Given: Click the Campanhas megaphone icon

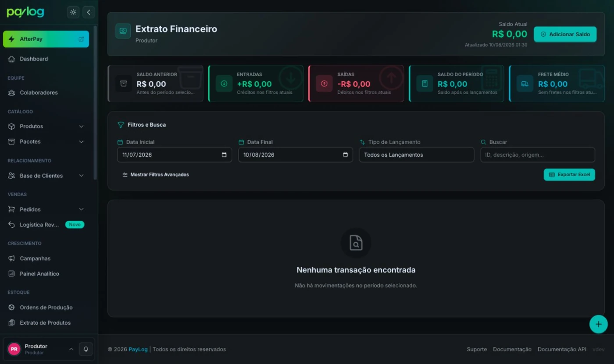Looking at the screenshot, I should [11, 258].
